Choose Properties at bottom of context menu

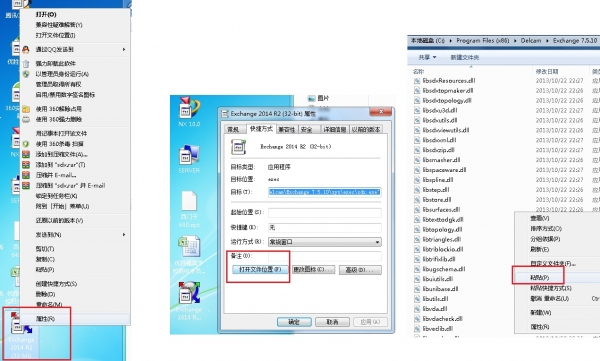[45, 319]
